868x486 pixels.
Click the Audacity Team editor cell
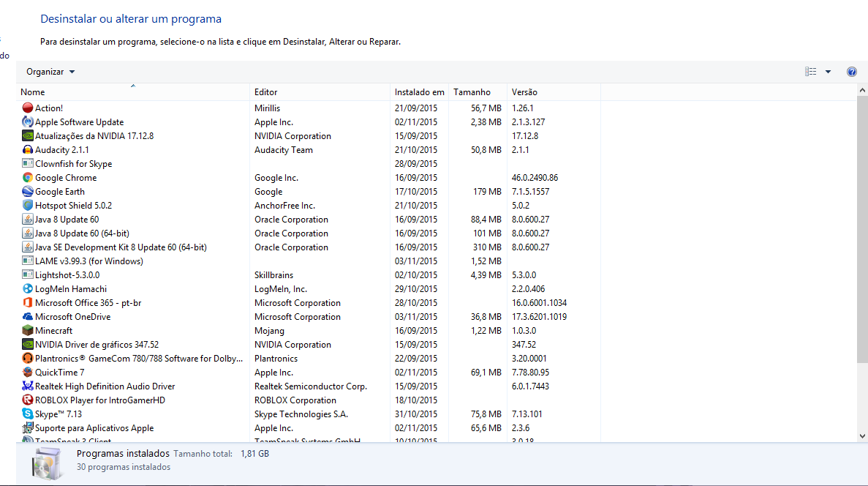point(284,149)
